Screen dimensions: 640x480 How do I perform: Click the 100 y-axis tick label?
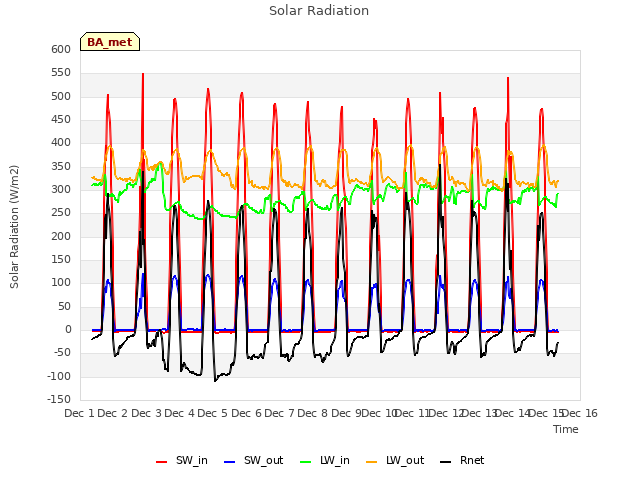(x=61, y=282)
